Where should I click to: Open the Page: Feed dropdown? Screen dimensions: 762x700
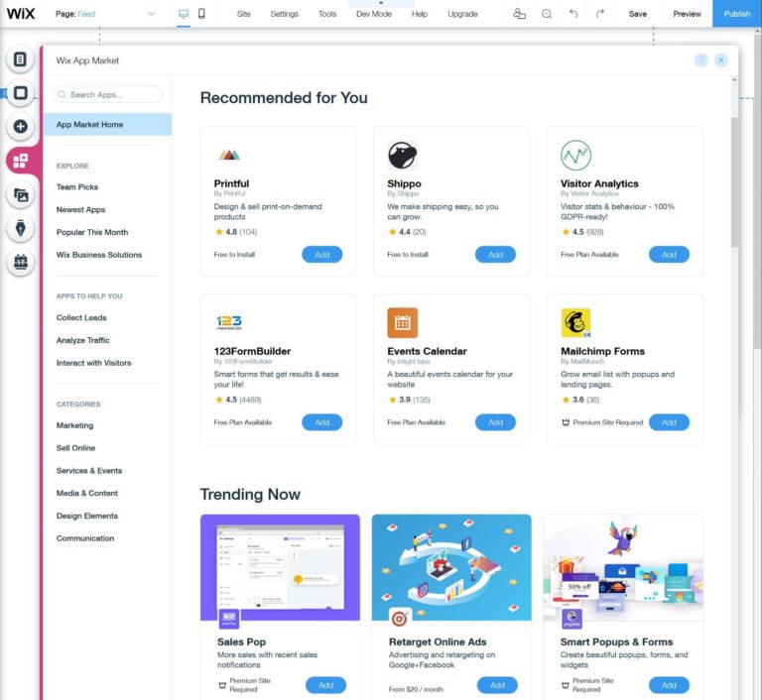tap(105, 14)
